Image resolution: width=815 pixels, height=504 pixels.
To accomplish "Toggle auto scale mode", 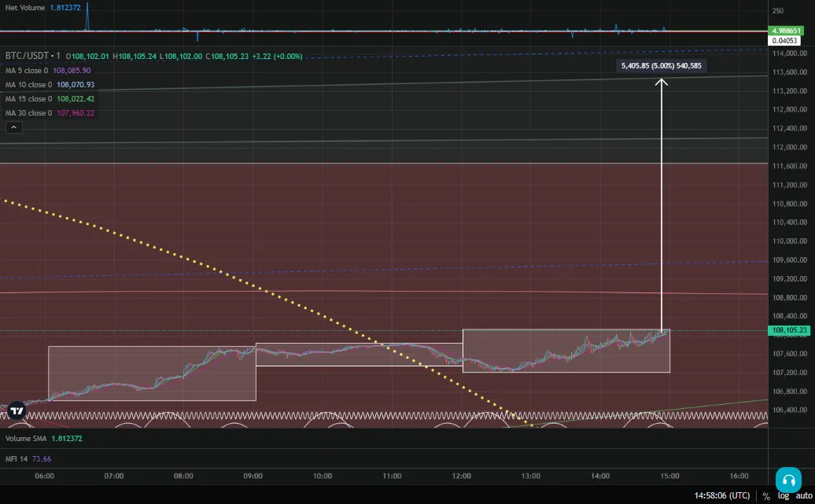I will [x=803, y=495].
